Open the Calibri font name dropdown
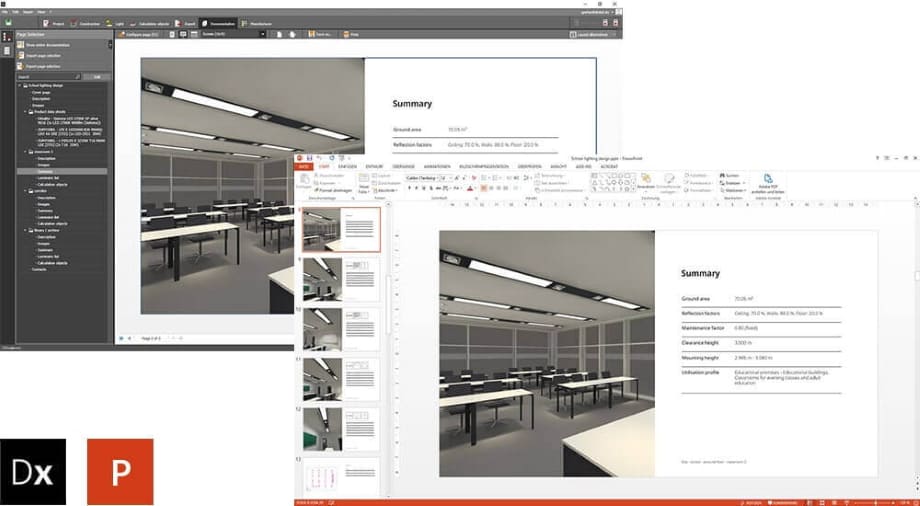The image size is (920, 506). tap(440, 177)
